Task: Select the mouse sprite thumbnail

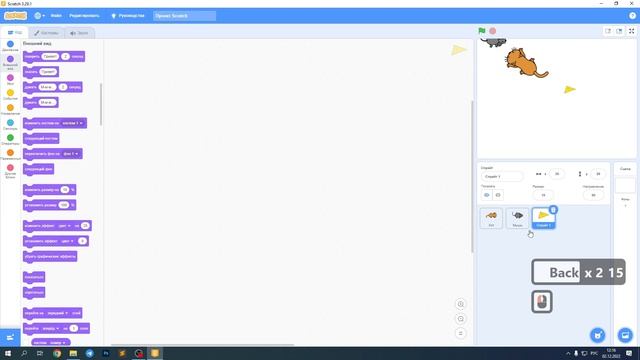Action: click(x=517, y=218)
